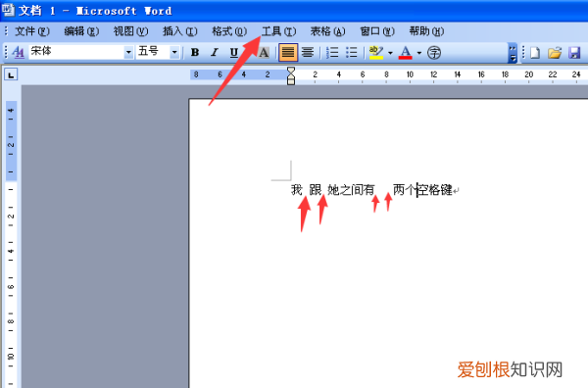Click the text 两个空格键 in document

click(x=423, y=190)
